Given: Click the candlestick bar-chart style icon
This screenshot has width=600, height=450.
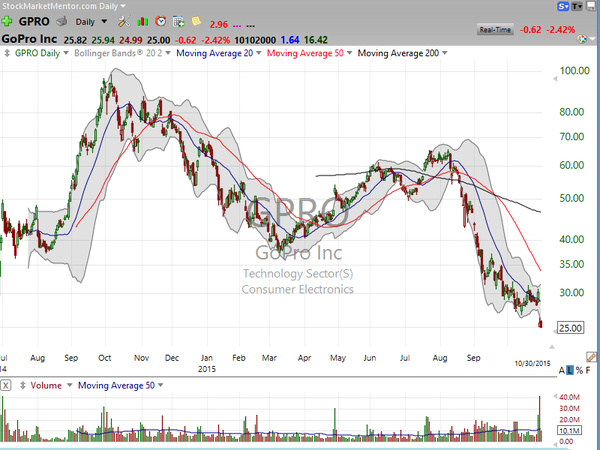Looking at the screenshot, I should point(142,21).
